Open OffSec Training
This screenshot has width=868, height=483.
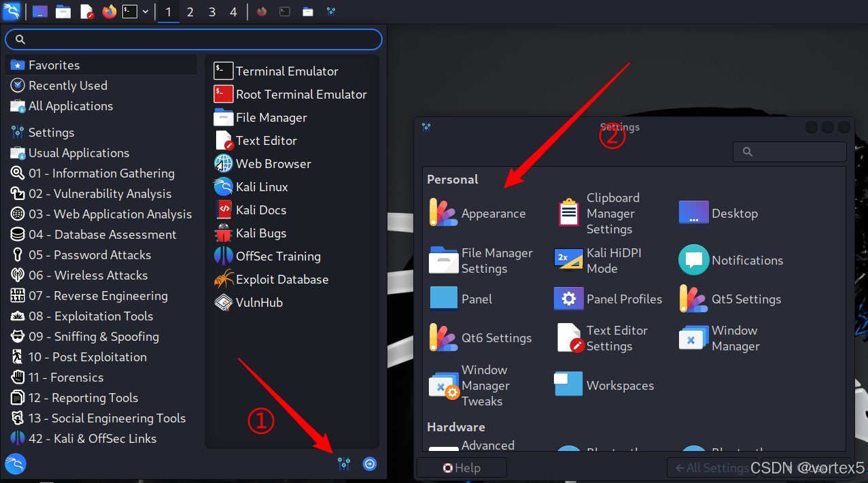coord(268,256)
